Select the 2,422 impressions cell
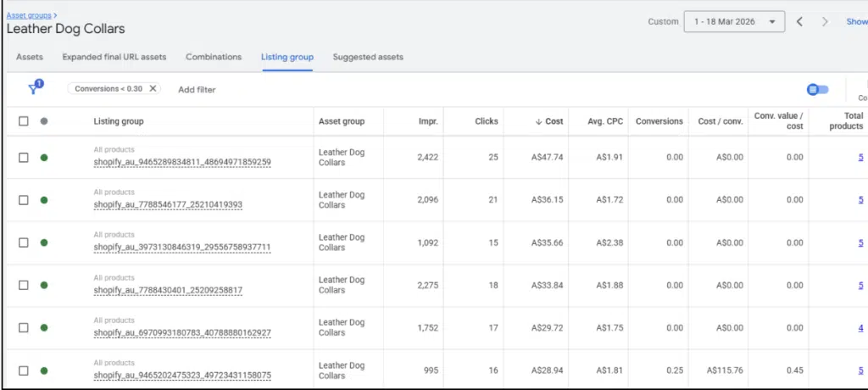The width and height of the screenshot is (868, 390). click(428, 158)
